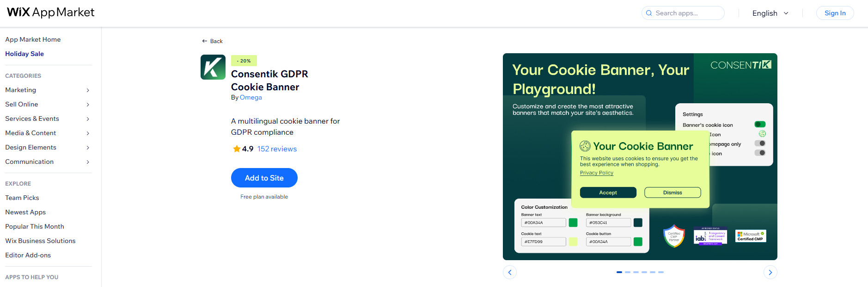This screenshot has width=868, height=287.
Task: Click the -20% discount badge
Action: [244, 61]
